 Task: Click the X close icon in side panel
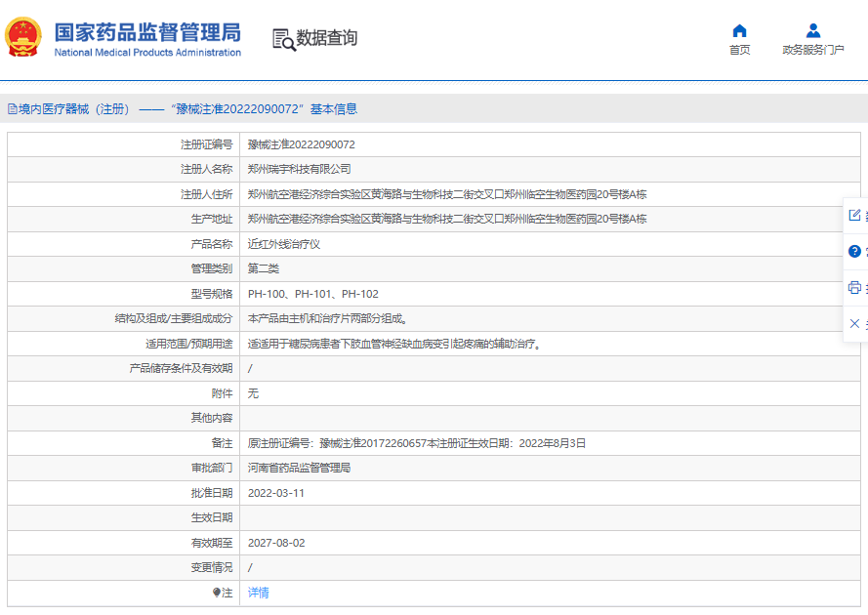coord(854,323)
